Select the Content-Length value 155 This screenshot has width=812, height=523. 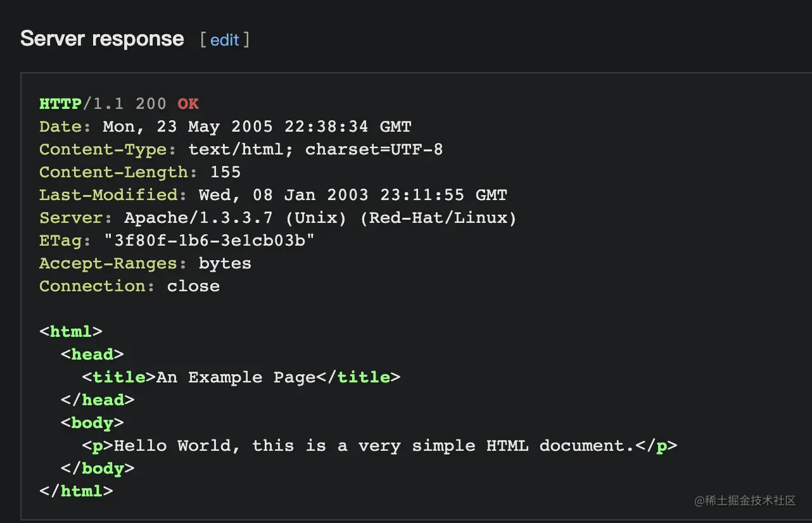coord(225,172)
